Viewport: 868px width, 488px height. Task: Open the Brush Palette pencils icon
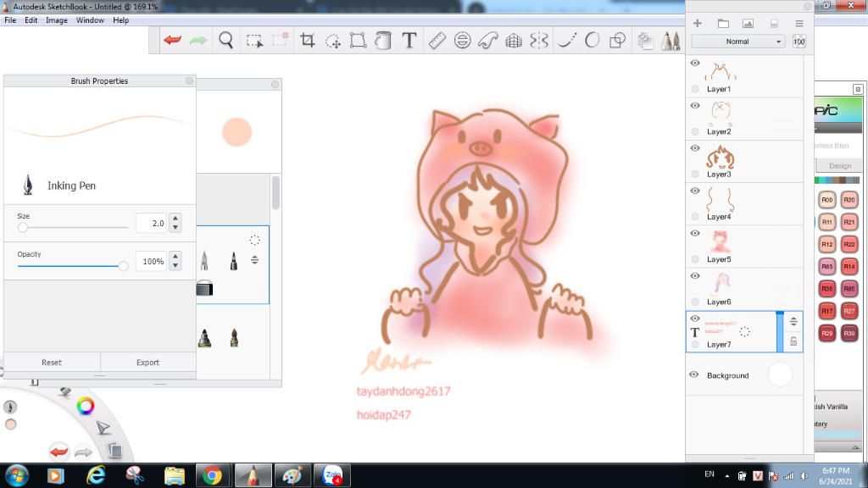670,41
